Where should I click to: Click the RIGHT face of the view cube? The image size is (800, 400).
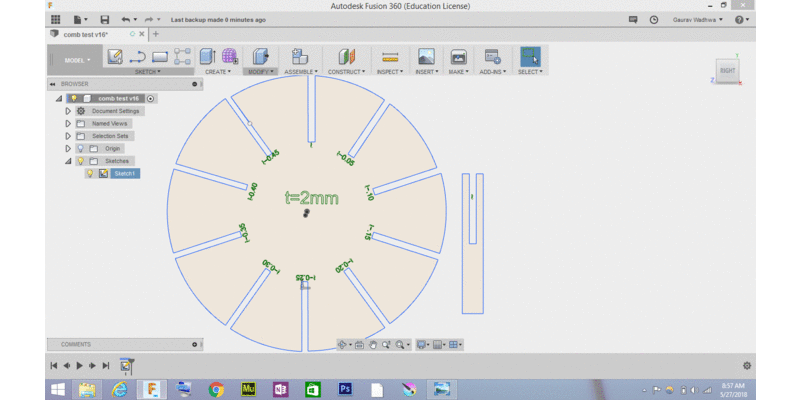[728, 70]
